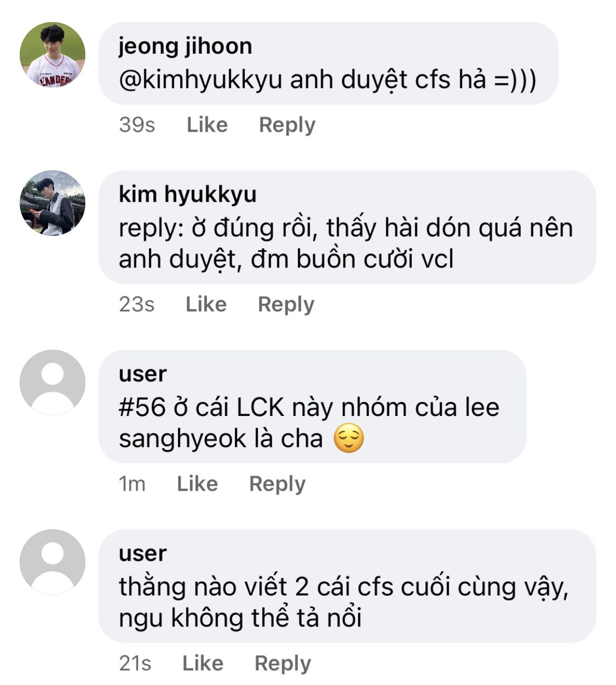
Task: Click the 39s timestamp under the first comment
Action: click(137, 125)
